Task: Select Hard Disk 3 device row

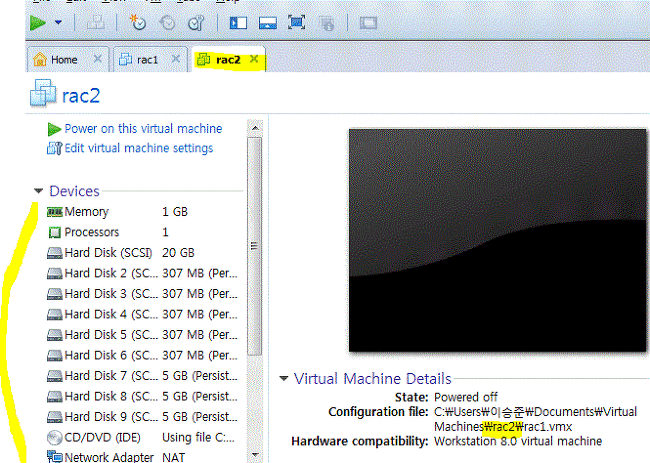Action: pyautogui.click(x=143, y=294)
